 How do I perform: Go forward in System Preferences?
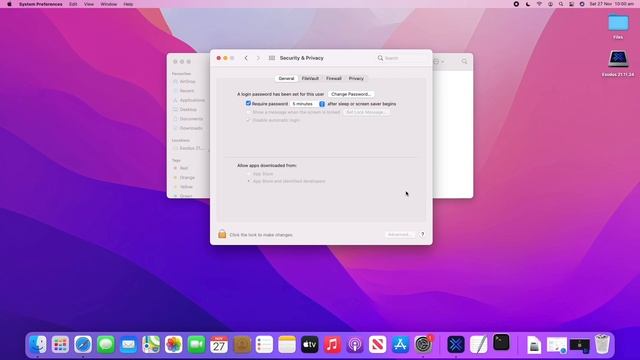(258, 58)
